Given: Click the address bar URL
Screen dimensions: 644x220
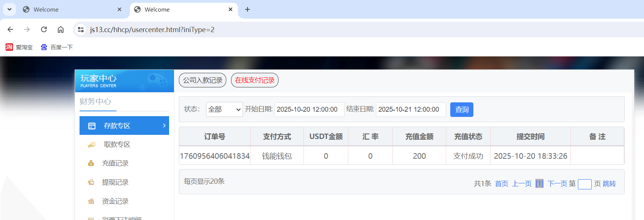Looking at the screenshot, I should pyautogui.click(x=152, y=30).
